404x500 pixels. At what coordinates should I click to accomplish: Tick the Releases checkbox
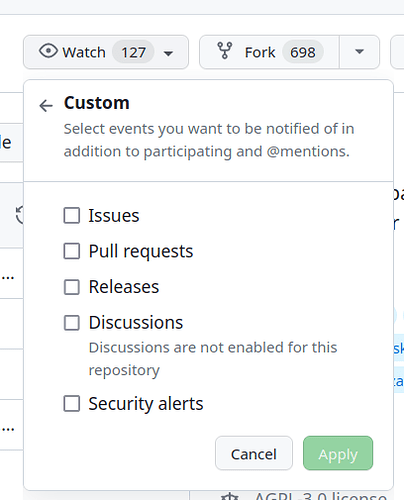pyautogui.click(x=72, y=287)
